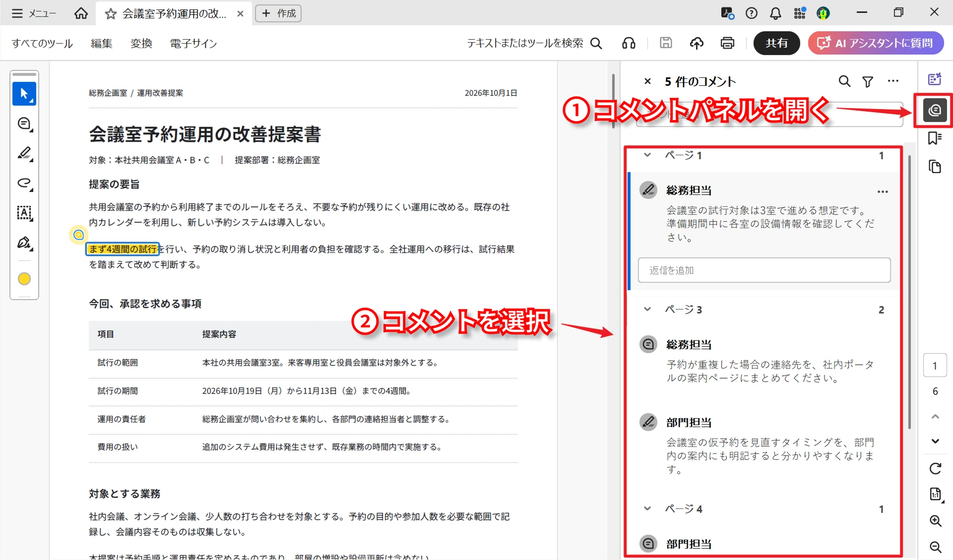This screenshot has height=560, width=953.
Task: Print the document with the printer icon
Action: (727, 43)
